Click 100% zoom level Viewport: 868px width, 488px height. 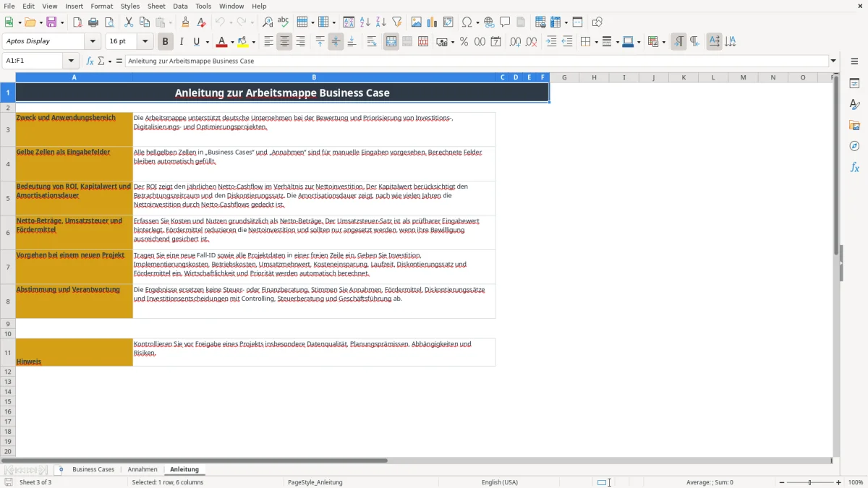pyautogui.click(x=856, y=482)
